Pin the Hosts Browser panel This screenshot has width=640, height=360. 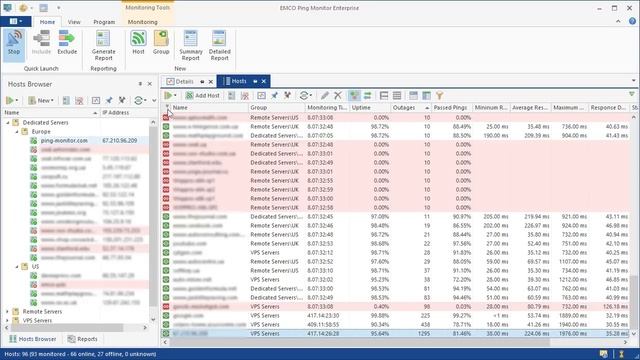point(140,84)
